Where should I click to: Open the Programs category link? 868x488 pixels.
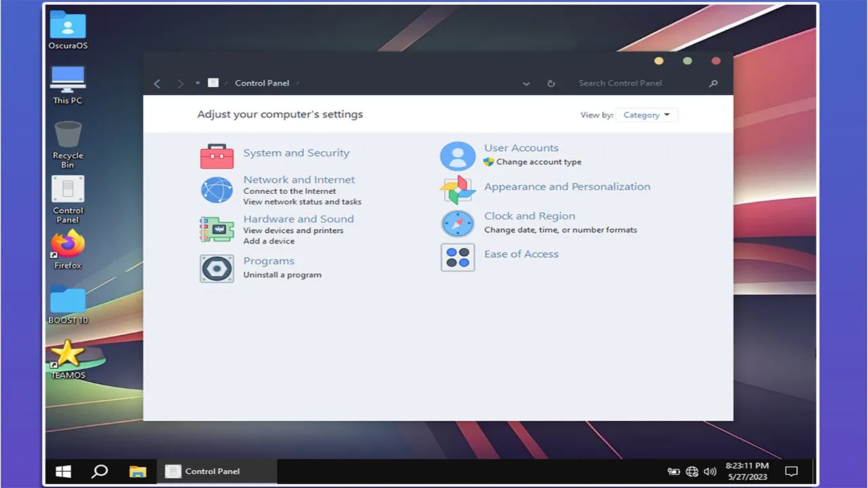point(269,261)
